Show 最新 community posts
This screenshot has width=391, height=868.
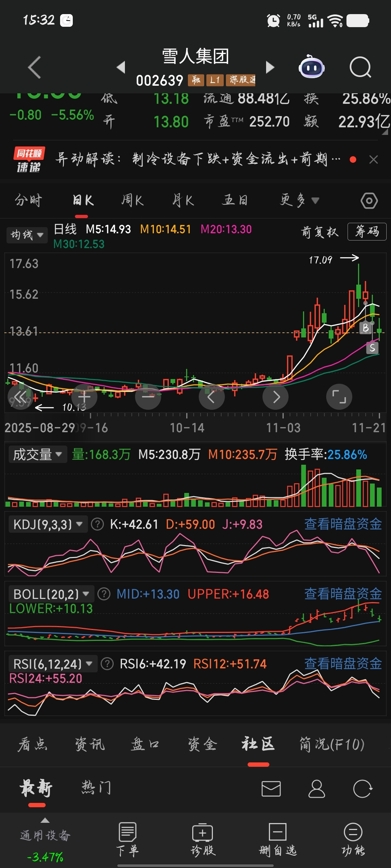point(36,788)
